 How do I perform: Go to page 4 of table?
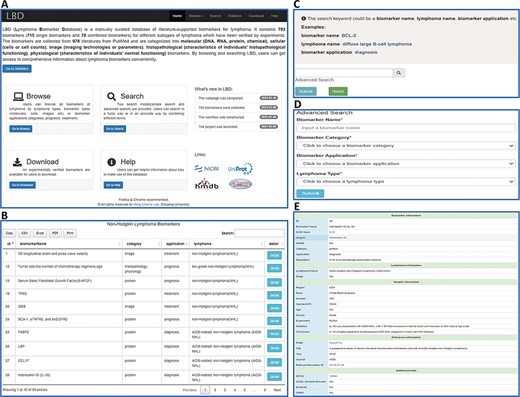pyautogui.click(x=235, y=390)
